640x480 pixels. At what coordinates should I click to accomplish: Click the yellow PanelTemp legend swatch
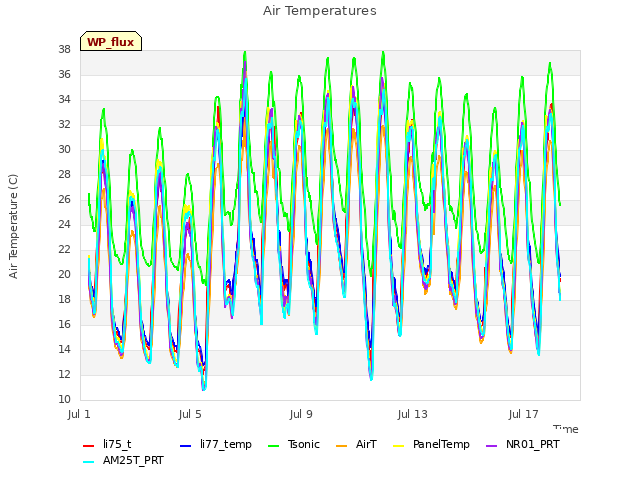tap(399, 446)
